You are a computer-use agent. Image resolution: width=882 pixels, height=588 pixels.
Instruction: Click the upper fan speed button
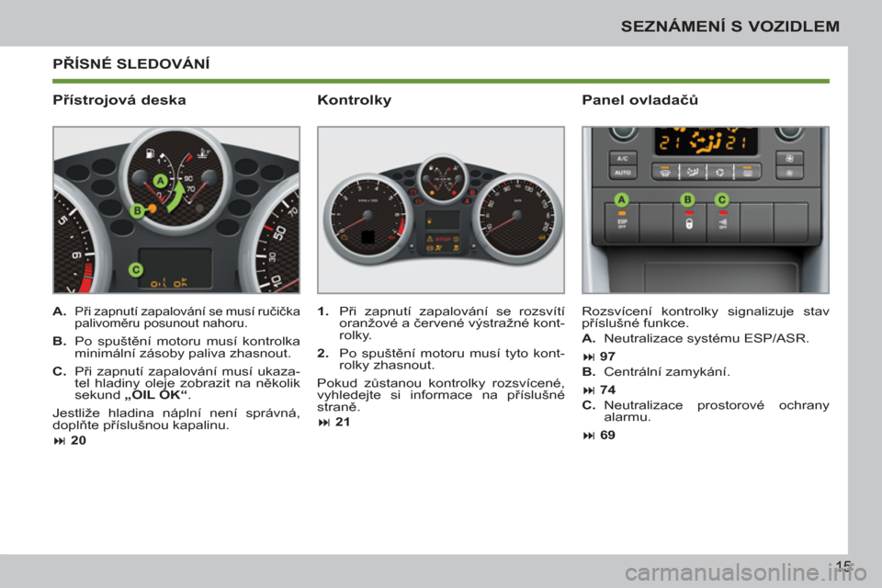pyautogui.click(x=790, y=158)
